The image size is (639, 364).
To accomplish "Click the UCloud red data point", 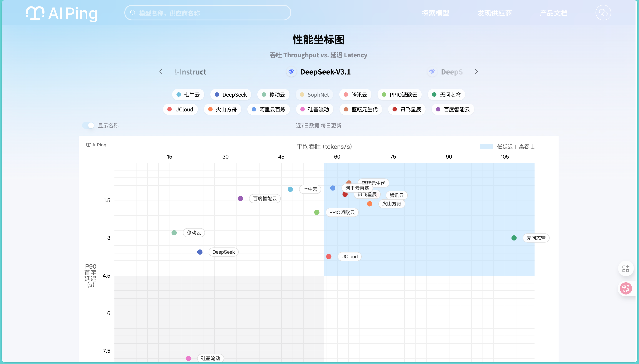I will click(329, 256).
